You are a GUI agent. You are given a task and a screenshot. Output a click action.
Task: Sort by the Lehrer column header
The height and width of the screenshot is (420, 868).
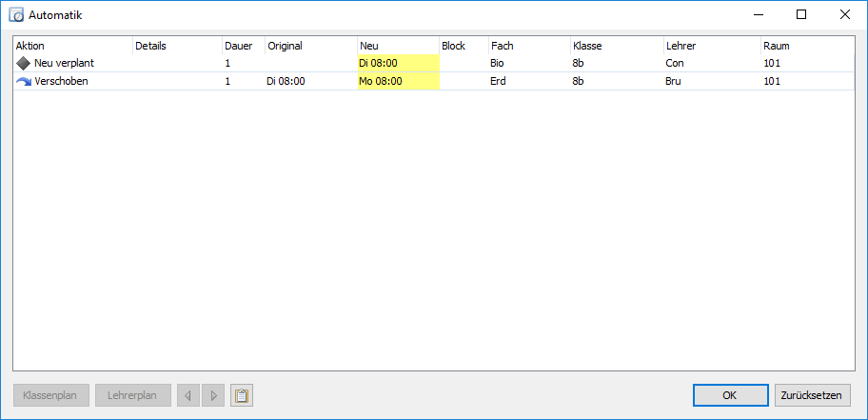click(x=713, y=46)
